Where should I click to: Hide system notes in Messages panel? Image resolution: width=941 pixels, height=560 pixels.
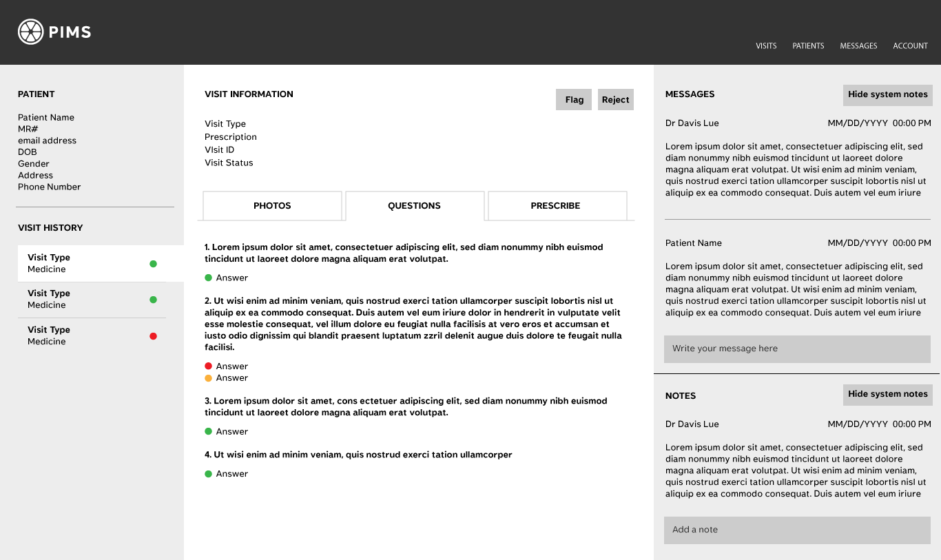click(x=887, y=95)
